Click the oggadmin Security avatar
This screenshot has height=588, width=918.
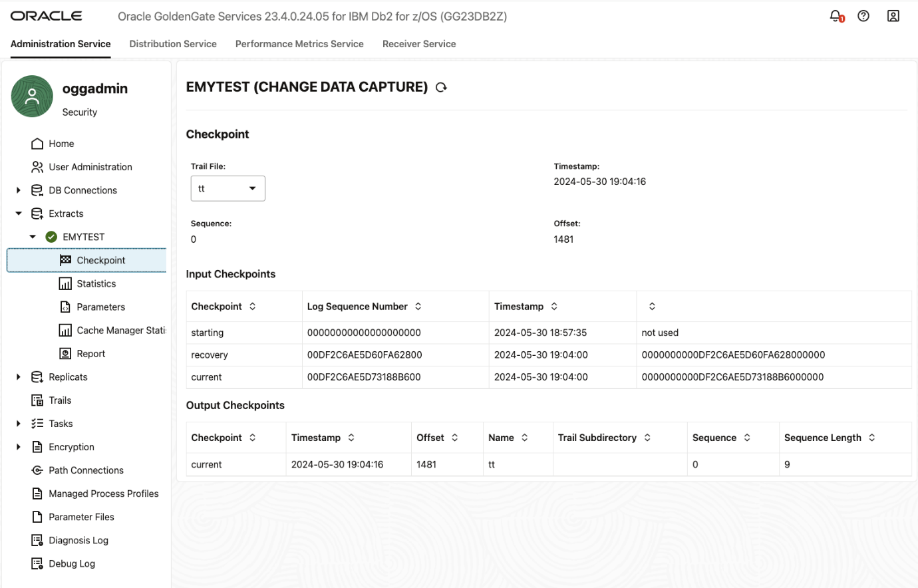pos(31,96)
